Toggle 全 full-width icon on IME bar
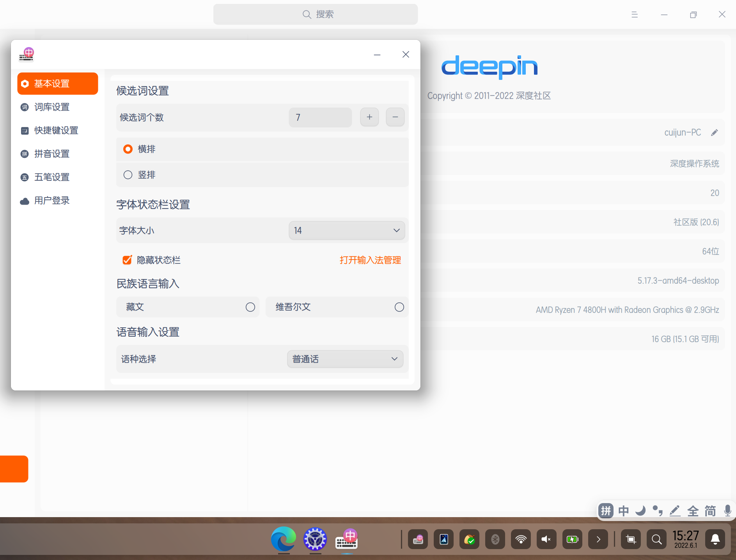 pyautogui.click(x=693, y=511)
